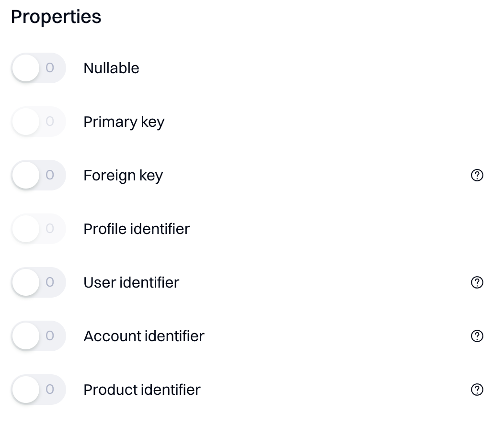
Task: Open the Foreign key help tooltip icon
Action: [477, 176]
